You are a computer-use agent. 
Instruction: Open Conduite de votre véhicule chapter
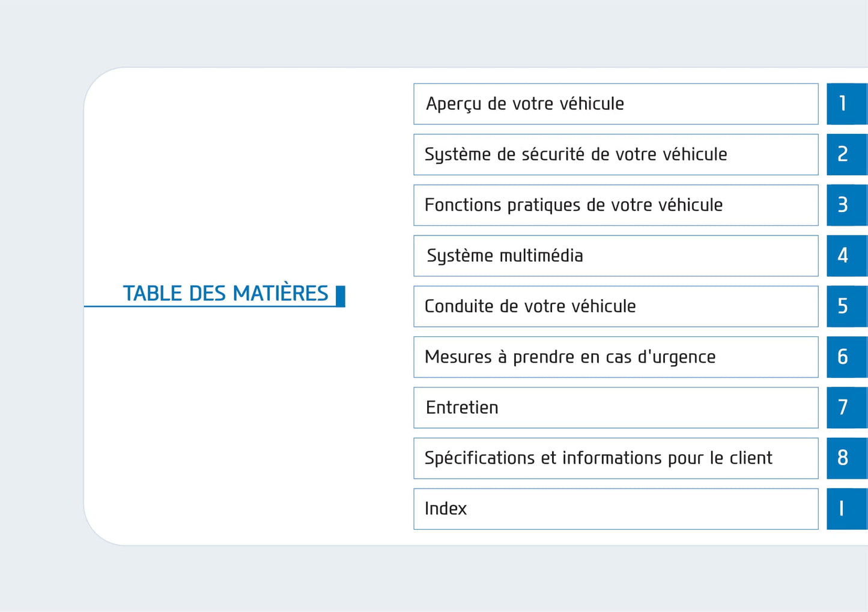point(616,306)
